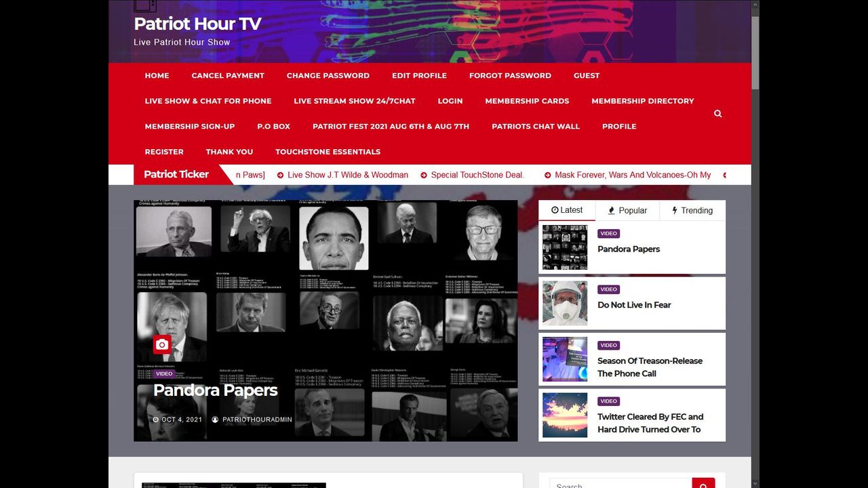868x488 pixels.
Task: Open ticker item Live Show J.T Wilde & Woodman
Action: (x=347, y=175)
